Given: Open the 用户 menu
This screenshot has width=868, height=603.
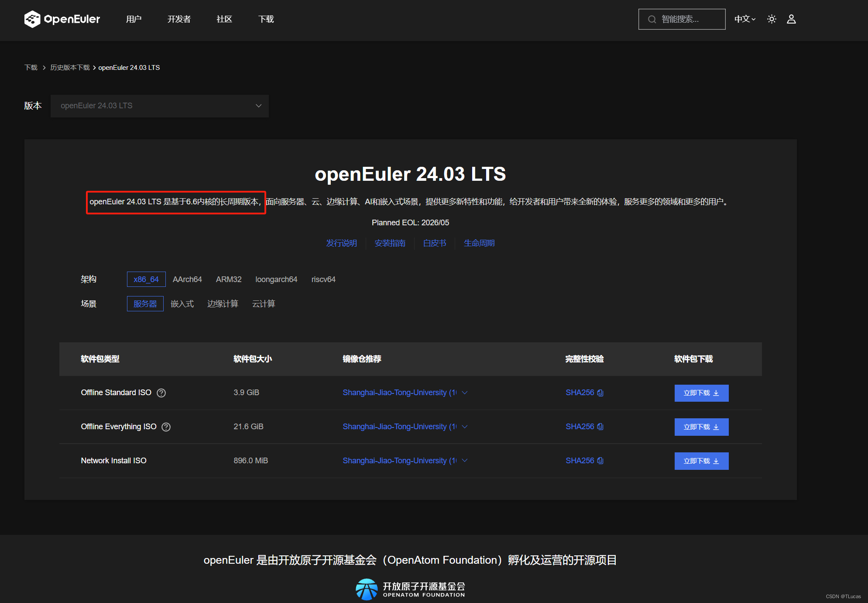Looking at the screenshot, I should [x=134, y=19].
